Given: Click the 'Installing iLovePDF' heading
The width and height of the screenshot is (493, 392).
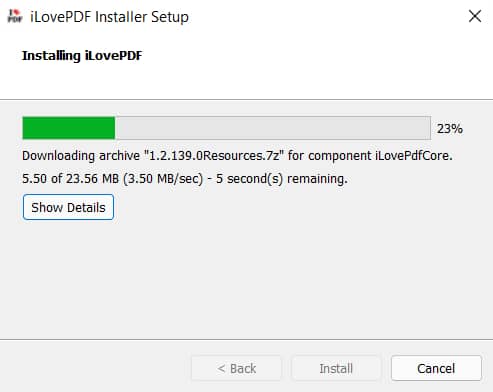Looking at the screenshot, I should (82, 56).
